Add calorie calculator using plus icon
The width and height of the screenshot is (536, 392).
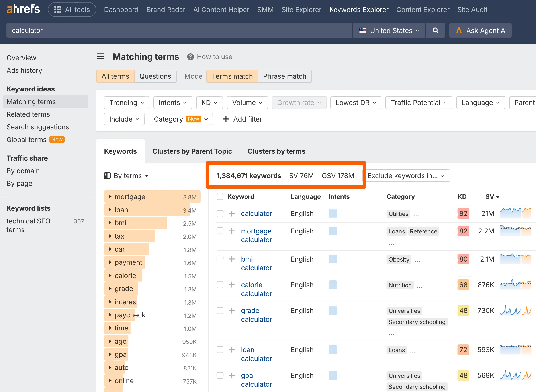click(x=232, y=285)
